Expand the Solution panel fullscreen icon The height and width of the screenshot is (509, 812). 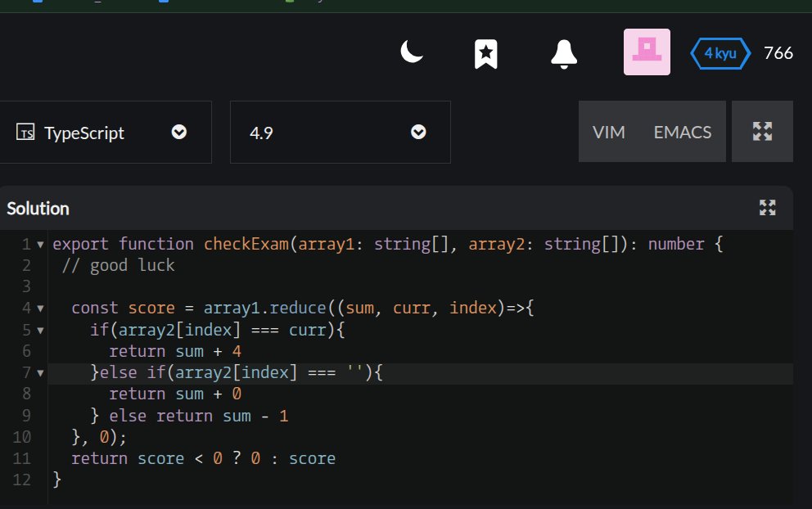768,208
